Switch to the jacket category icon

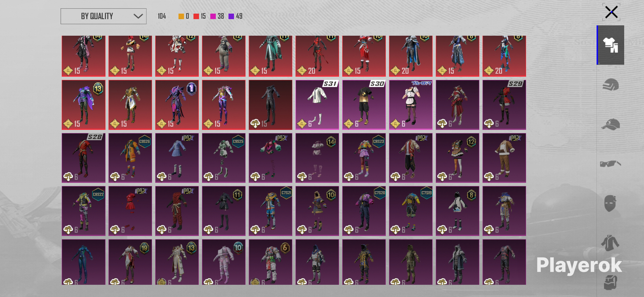(610, 243)
